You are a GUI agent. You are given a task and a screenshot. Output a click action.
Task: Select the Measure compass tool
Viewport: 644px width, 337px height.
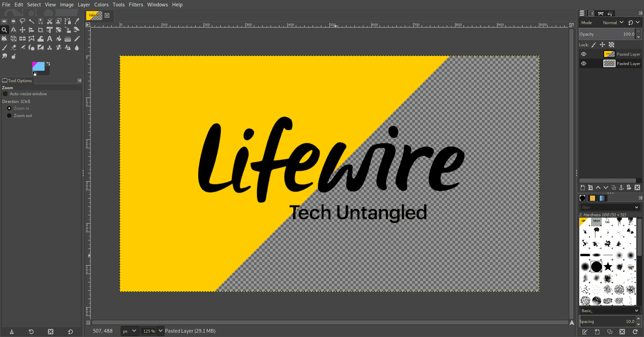click(x=13, y=30)
